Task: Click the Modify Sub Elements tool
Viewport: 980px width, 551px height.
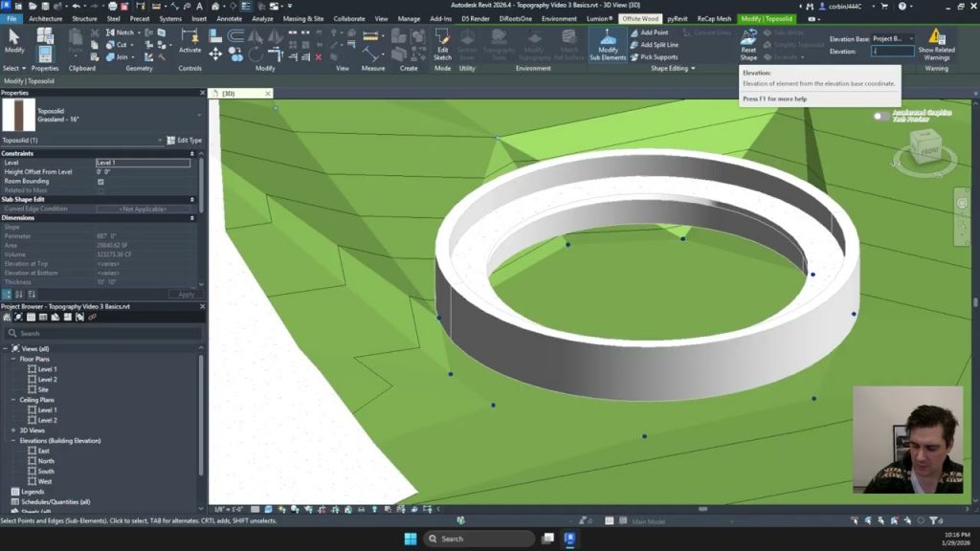Action: pos(608,44)
